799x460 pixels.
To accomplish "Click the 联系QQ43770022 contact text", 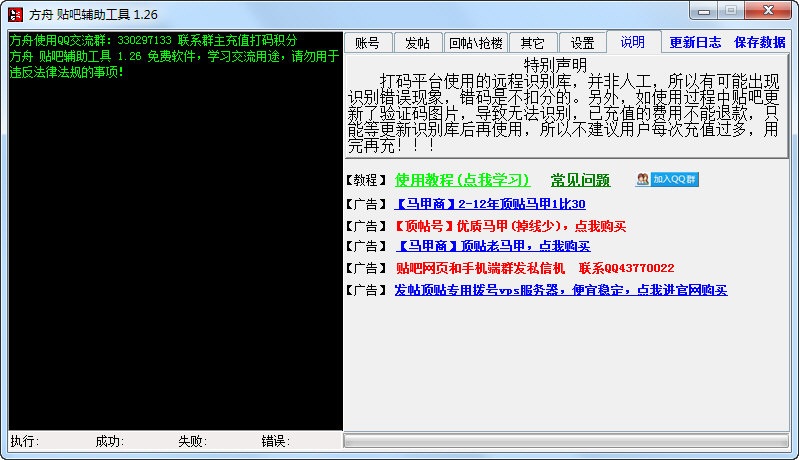I will 627,268.
